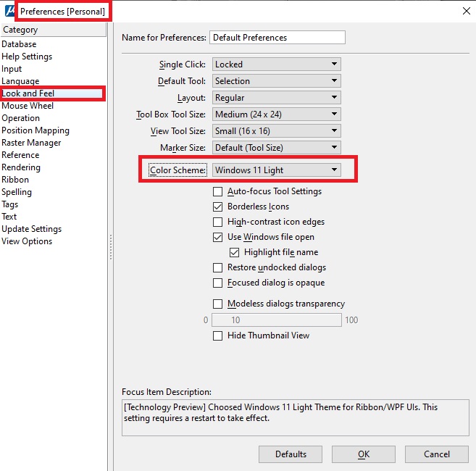This screenshot has height=471, width=476.
Task: Open the Raster Manager category
Action: [x=31, y=143]
